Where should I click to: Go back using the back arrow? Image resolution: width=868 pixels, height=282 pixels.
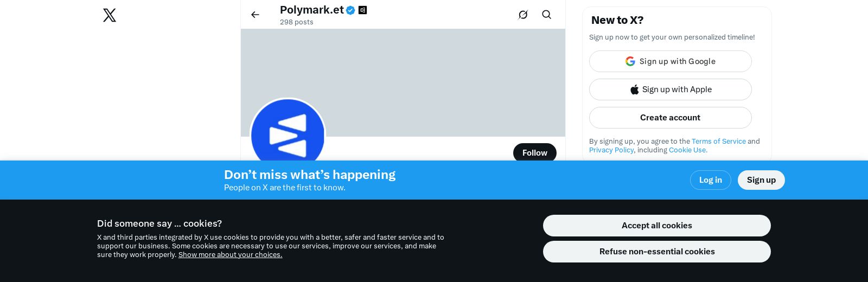point(255,15)
